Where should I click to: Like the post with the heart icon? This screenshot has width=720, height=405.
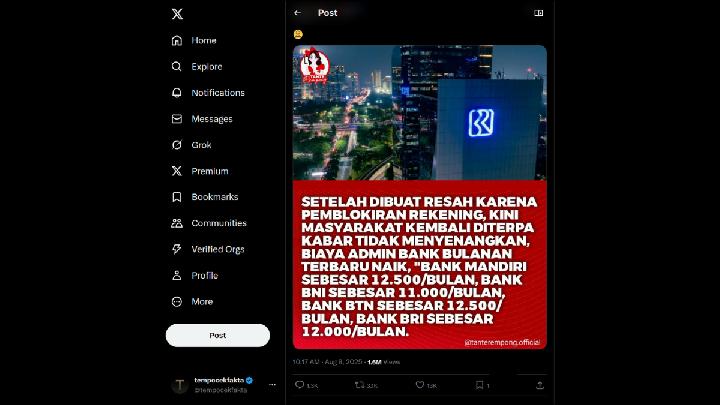coord(420,385)
